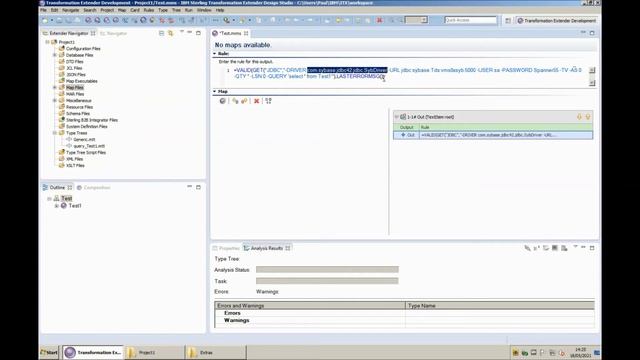Click the red X toolbar icon
640x360 pixels.
tap(380, 20)
